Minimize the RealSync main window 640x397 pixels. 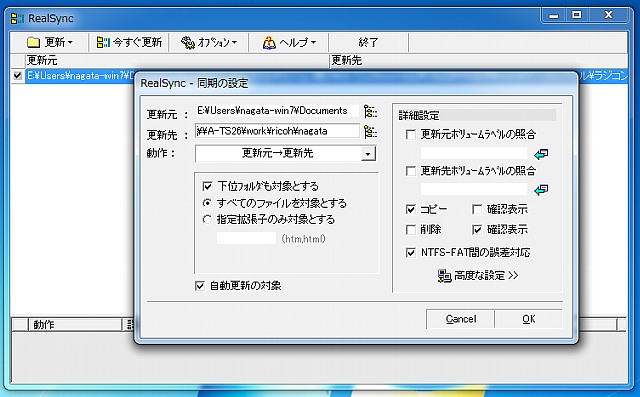pyautogui.click(x=553, y=16)
